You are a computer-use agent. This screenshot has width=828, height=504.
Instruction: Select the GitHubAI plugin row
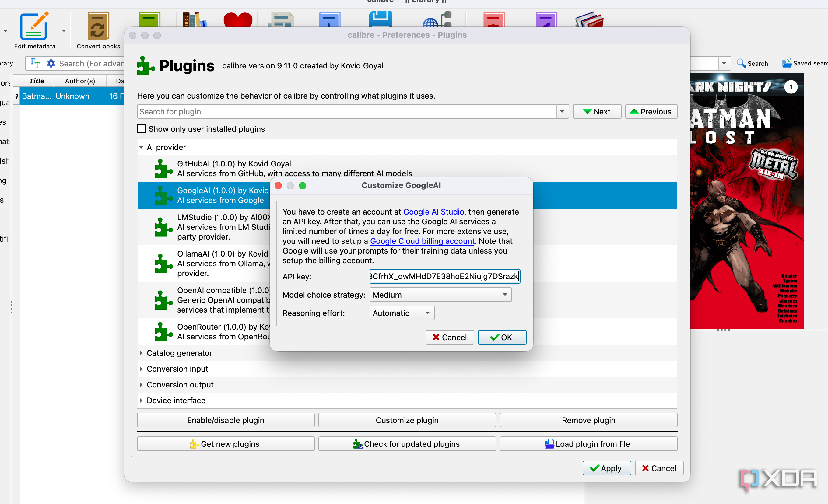[x=407, y=168]
